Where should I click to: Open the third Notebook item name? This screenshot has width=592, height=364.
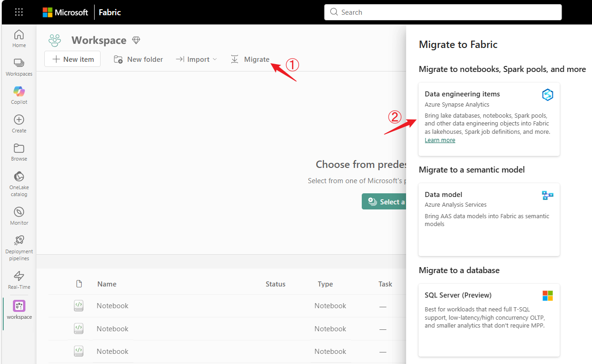[x=113, y=352]
